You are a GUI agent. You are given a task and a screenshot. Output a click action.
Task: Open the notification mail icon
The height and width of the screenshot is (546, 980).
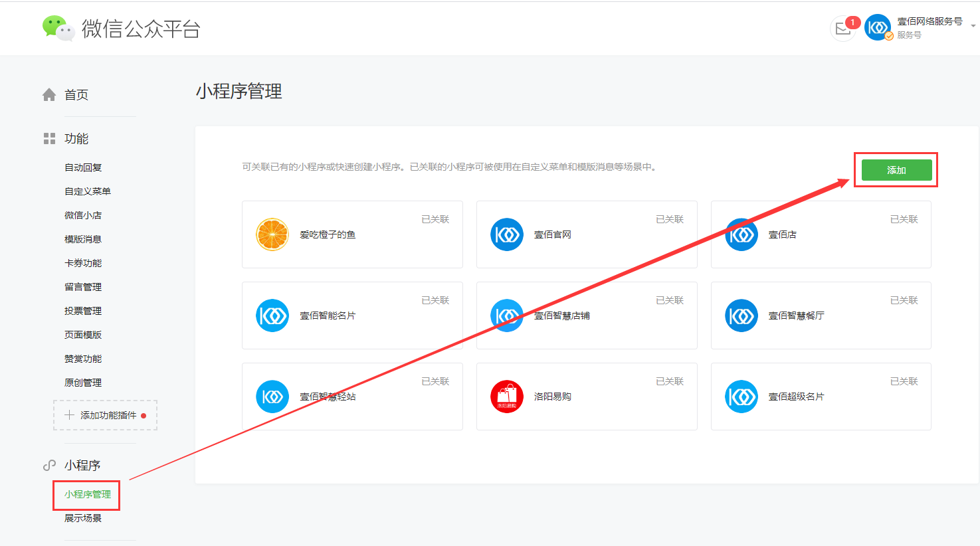coord(843,29)
